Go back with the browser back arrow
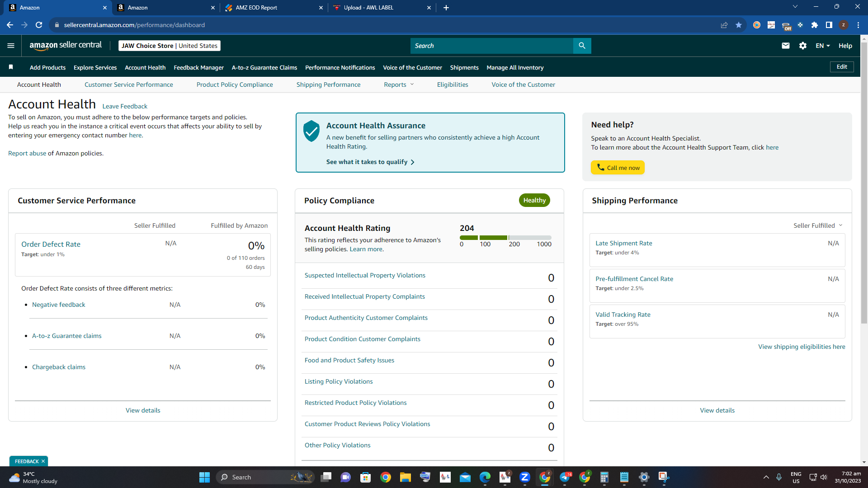868x488 pixels. point(10,25)
